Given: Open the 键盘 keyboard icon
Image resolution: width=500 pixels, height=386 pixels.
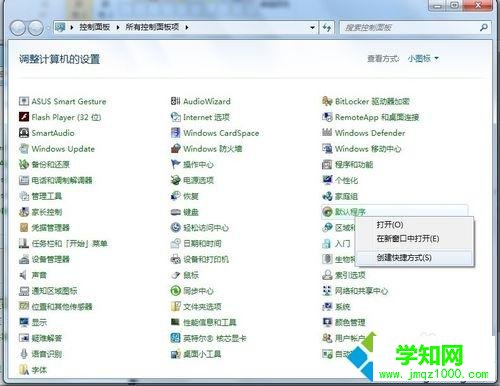Looking at the screenshot, I should [x=175, y=212].
